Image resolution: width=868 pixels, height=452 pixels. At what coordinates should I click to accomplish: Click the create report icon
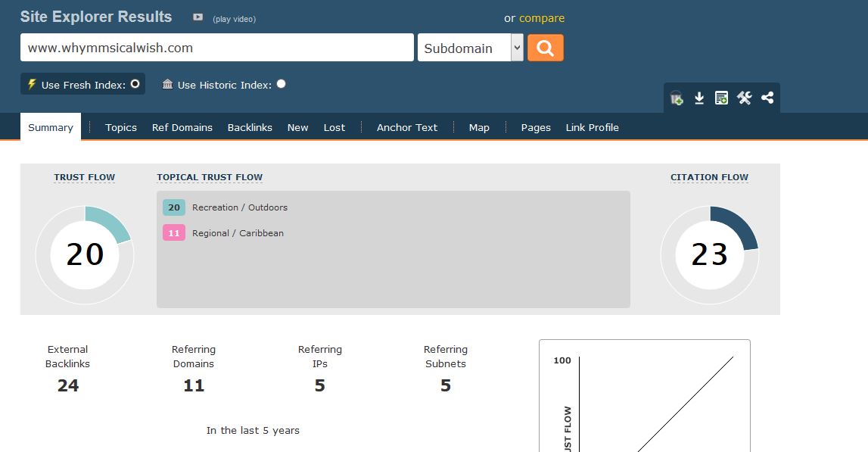click(721, 98)
